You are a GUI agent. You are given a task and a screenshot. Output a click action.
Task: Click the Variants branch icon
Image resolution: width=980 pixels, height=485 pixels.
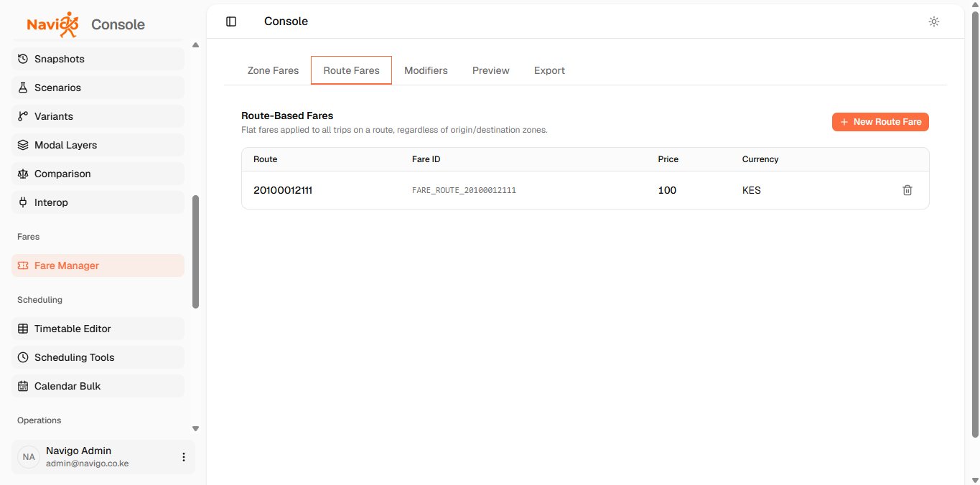[x=23, y=116]
